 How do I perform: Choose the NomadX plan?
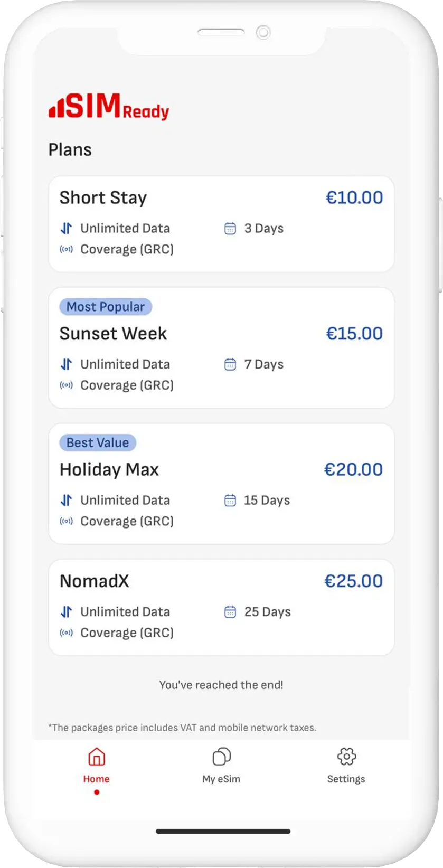coord(221,607)
